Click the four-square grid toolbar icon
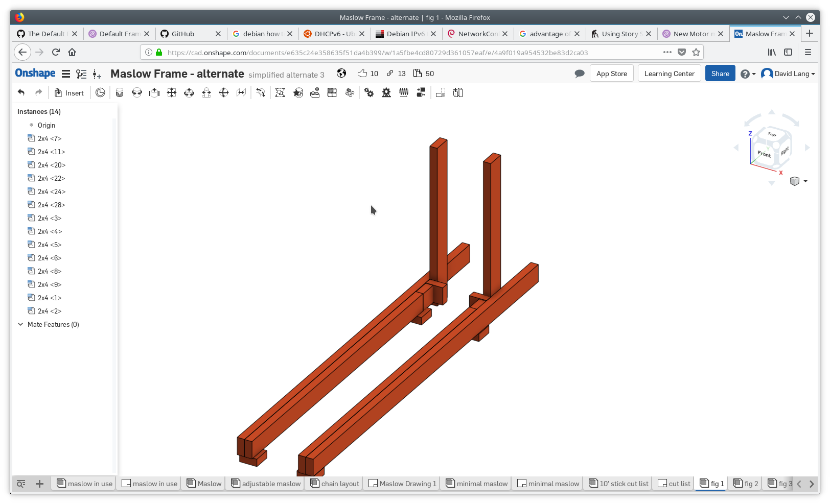Viewport: 830px width, 504px height. (x=332, y=92)
